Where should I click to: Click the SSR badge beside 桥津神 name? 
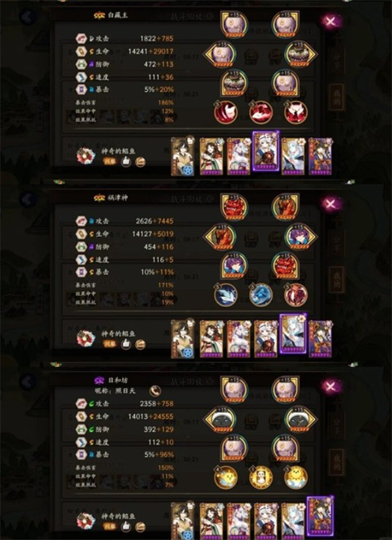point(99,198)
